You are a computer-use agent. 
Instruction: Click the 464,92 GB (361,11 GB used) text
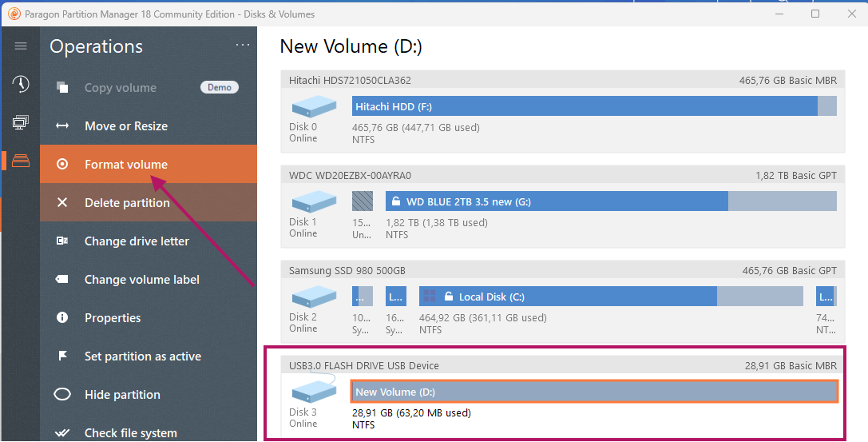483,318
